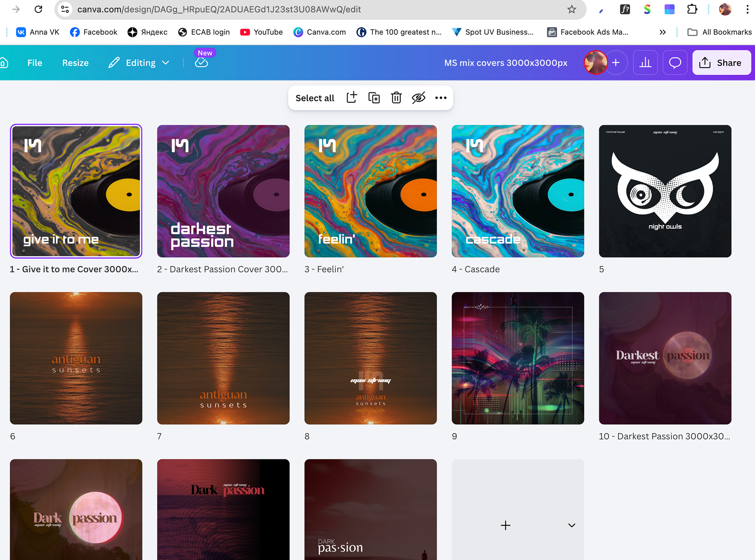Open the Analytics bar chart icon

(645, 63)
